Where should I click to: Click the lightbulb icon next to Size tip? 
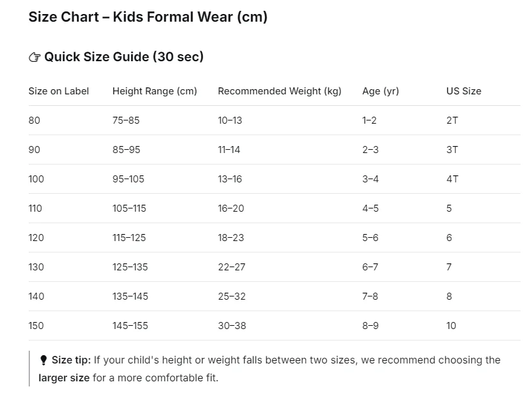43,360
